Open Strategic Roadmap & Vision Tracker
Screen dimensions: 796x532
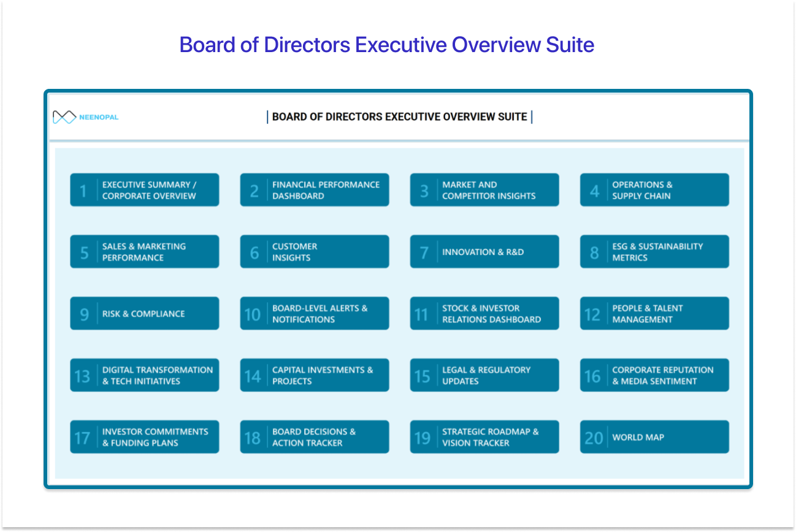point(484,437)
